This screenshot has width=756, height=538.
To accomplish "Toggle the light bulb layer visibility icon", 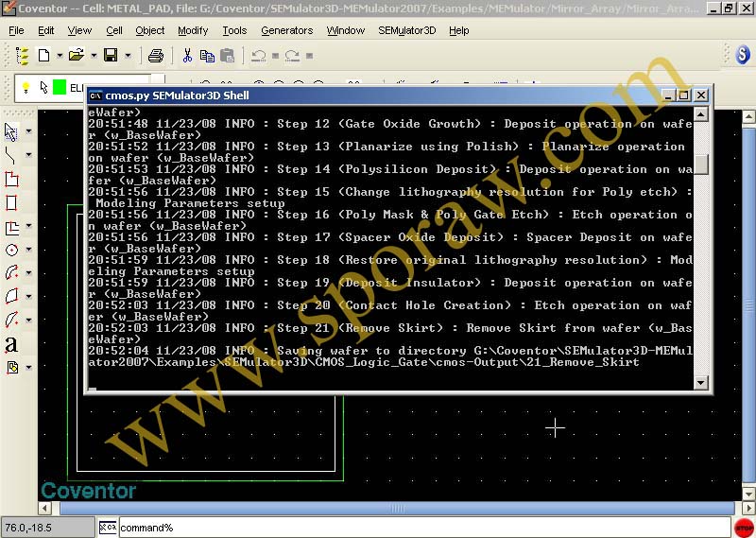I will point(26,88).
